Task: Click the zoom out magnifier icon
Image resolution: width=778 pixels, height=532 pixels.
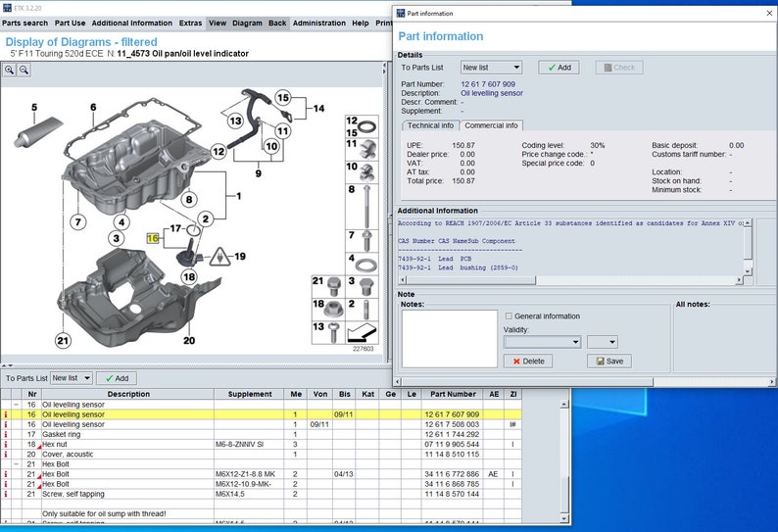Action: (24, 70)
